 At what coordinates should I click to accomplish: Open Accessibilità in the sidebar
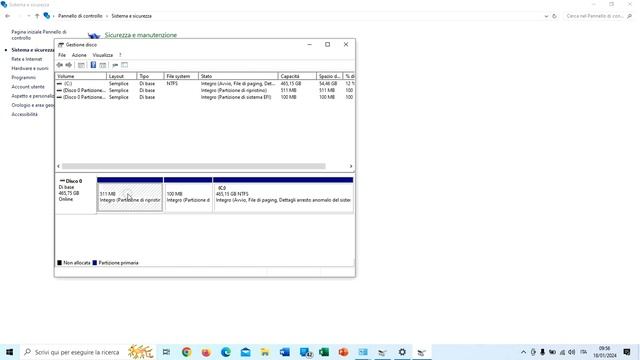click(24, 114)
